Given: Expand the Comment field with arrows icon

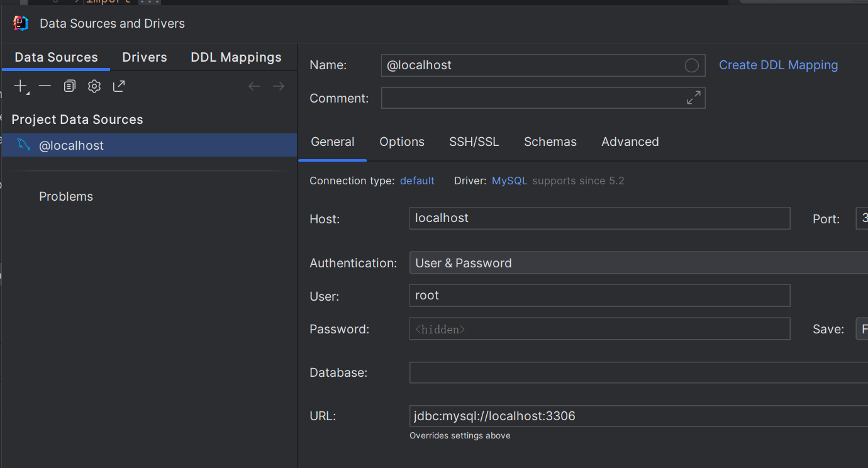Looking at the screenshot, I should [x=693, y=98].
